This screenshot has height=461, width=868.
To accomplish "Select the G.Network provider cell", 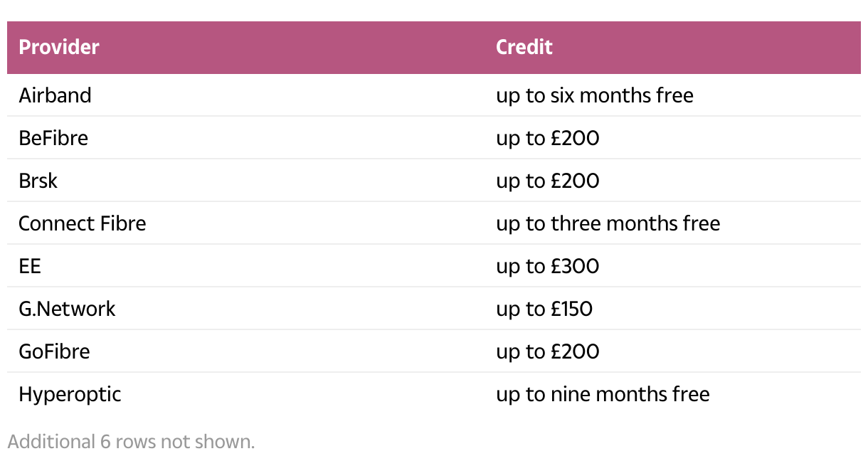I will pos(67,309).
